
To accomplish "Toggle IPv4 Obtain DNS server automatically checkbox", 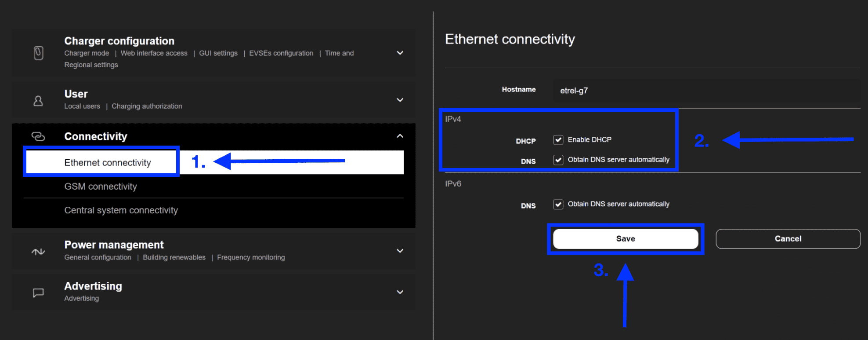I will pyautogui.click(x=558, y=160).
